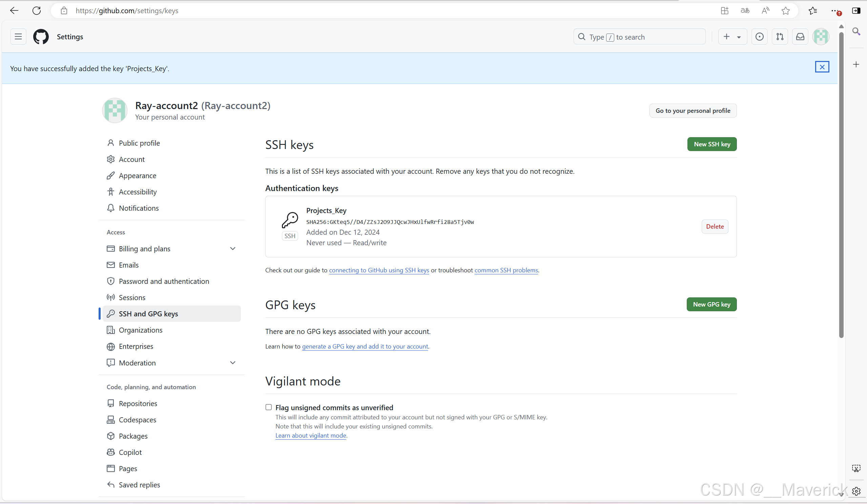Image resolution: width=867 pixels, height=504 pixels.
Task: Click the user avatar in header
Action: [x=821, y=37]
